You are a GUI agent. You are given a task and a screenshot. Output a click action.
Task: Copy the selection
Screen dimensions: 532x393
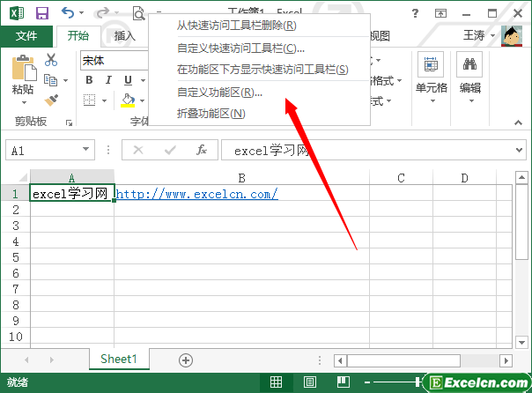(x=51, y=80)
